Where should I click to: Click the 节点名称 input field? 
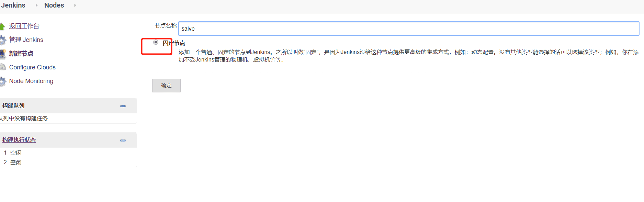pos(409,29)
